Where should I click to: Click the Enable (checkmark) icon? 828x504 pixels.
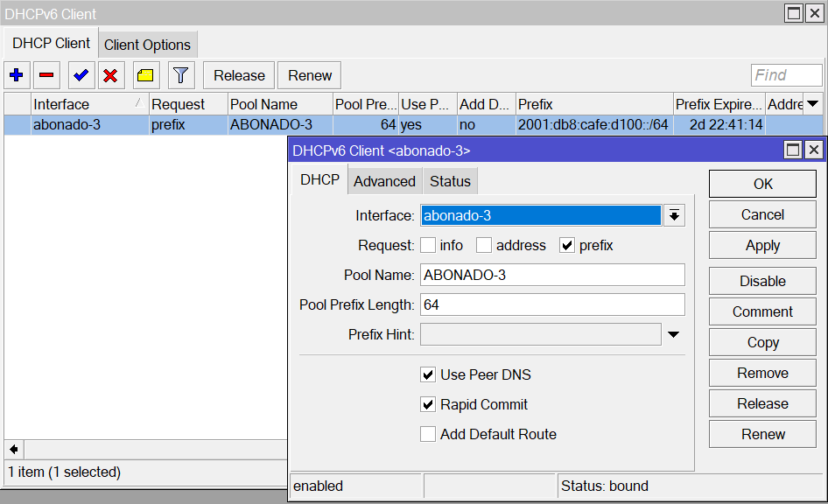79,75
